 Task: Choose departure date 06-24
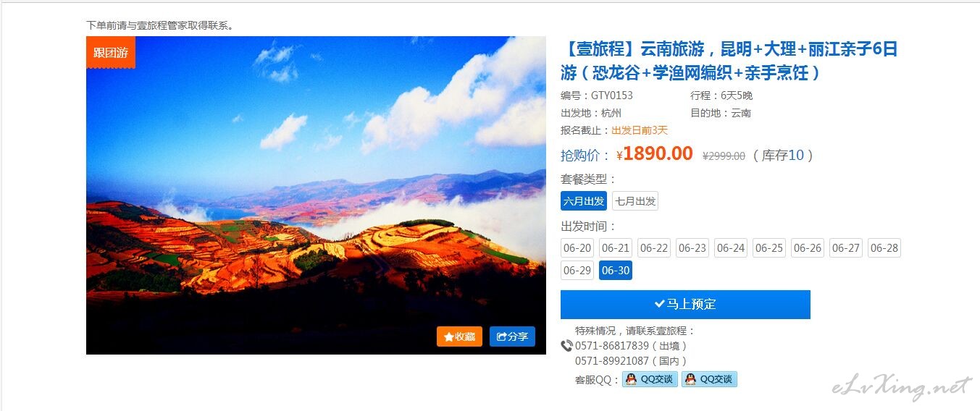coord(731,248)
